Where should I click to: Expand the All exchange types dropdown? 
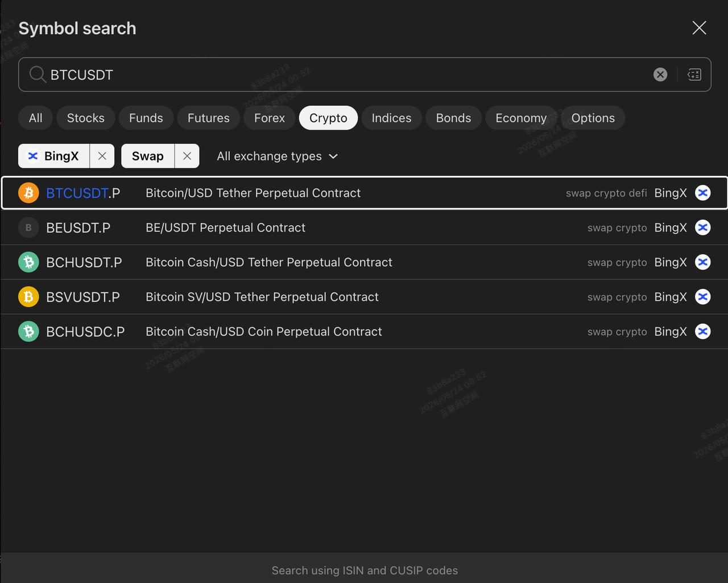pos(278,156)
